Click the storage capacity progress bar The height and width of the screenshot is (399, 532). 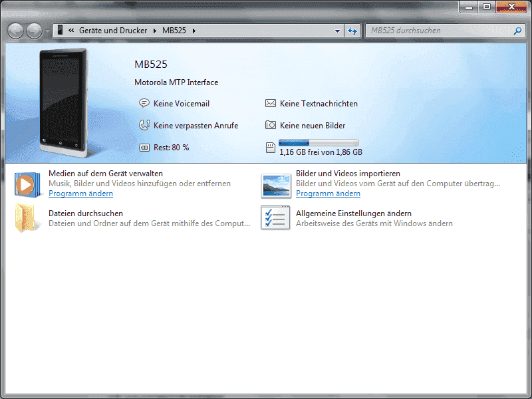tap(319, 143)
